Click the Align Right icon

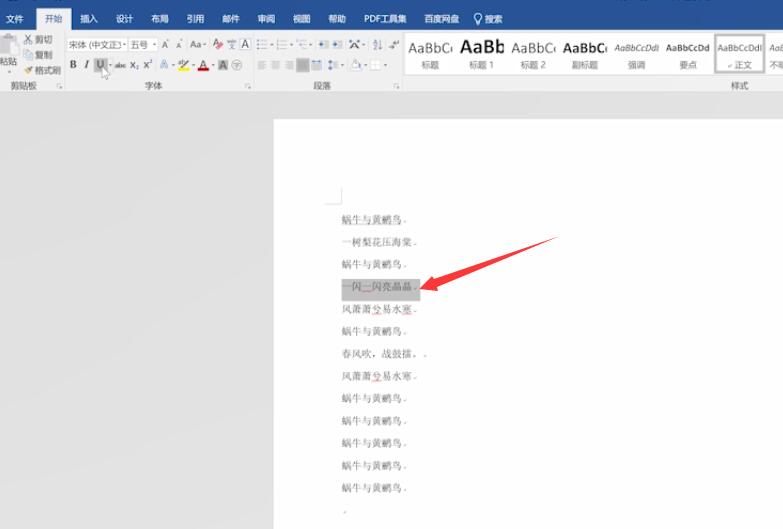(289, 65)
